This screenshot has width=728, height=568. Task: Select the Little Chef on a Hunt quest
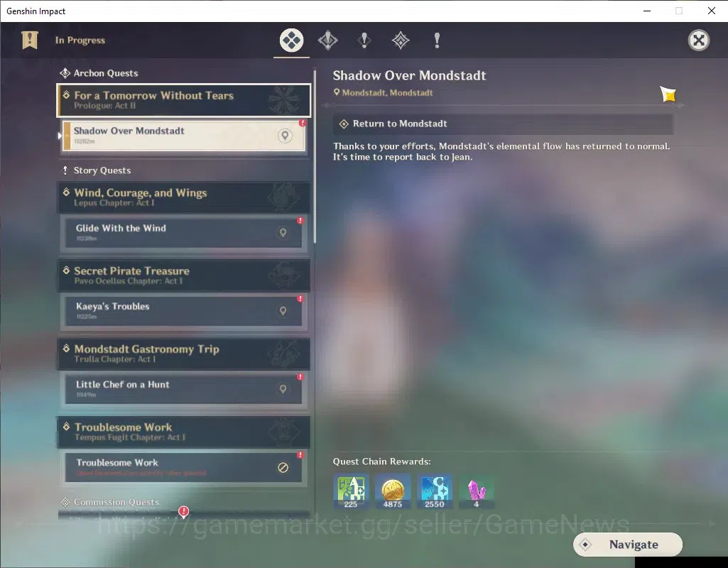183,389
